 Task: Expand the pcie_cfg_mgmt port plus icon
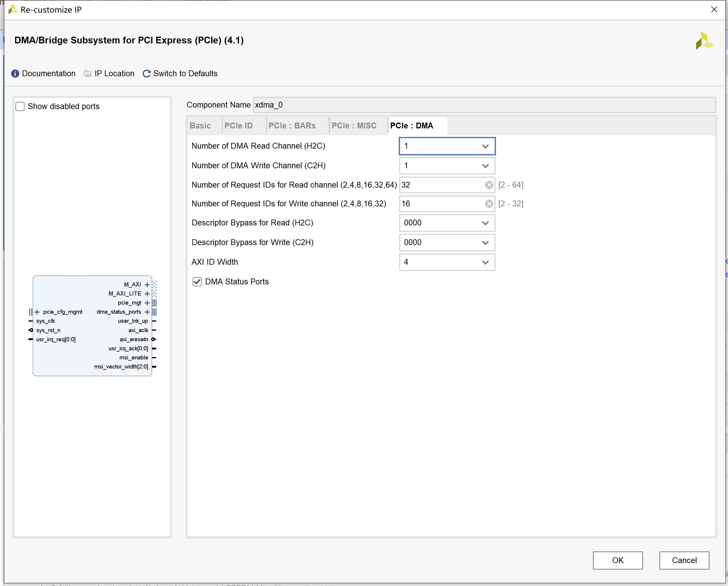[37, 312]
